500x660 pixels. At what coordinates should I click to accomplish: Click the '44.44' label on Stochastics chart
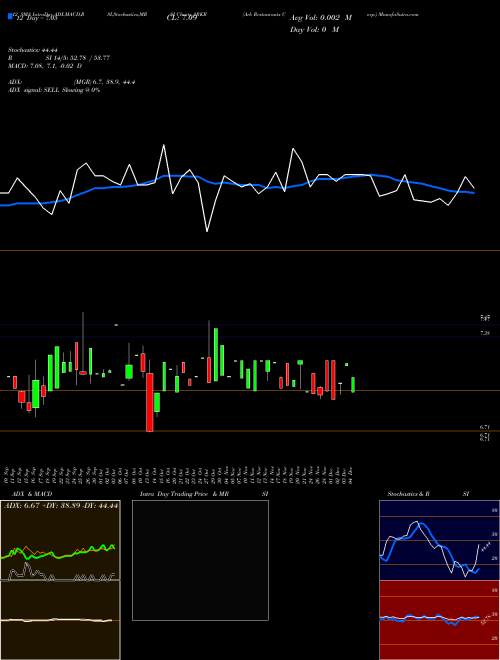(x=486, y=548)
